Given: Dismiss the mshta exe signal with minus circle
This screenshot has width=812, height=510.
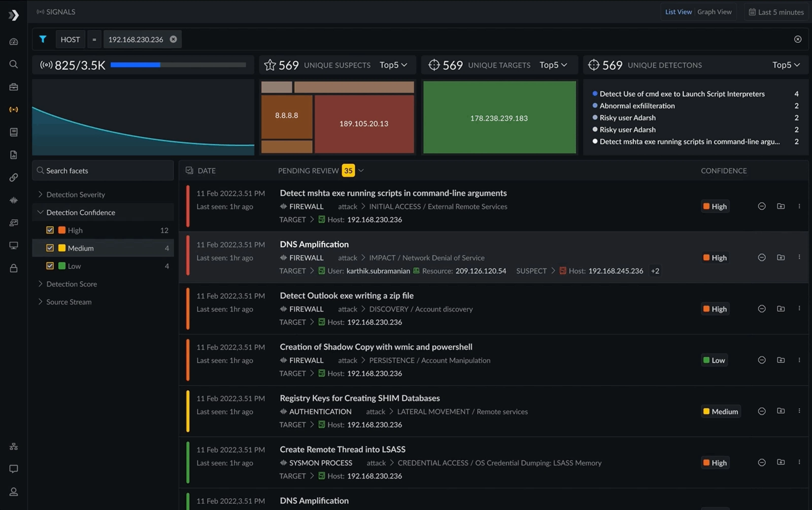Looking at the screenshot, I should coord(762,206).
